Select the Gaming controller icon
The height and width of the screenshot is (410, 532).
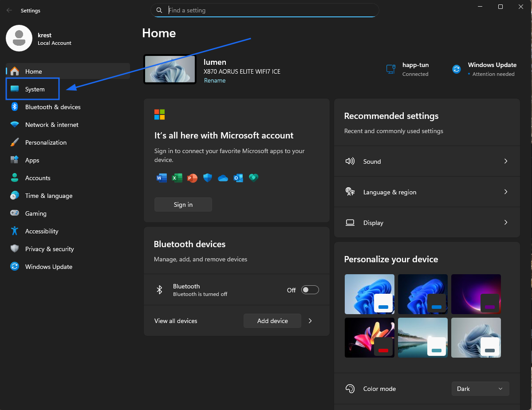[15, 213]
